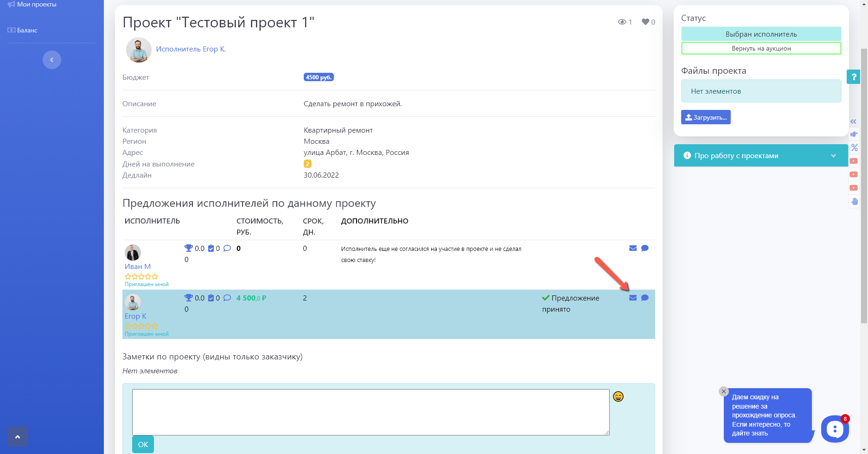Image resolution: width=868 pixels, height=454 pixels.
Task: Collapse right icon strip with double chevron
Action: tap(853, 121)
